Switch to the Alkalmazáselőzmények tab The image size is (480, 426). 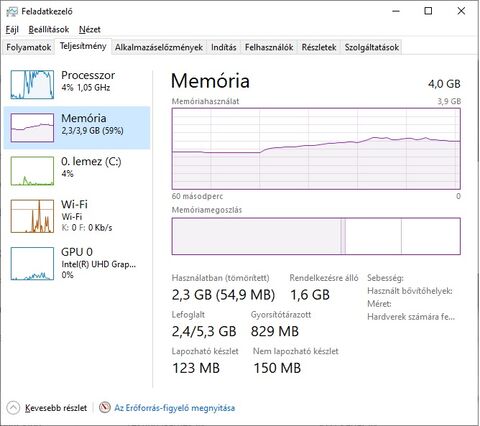click(x=159, y=47)
